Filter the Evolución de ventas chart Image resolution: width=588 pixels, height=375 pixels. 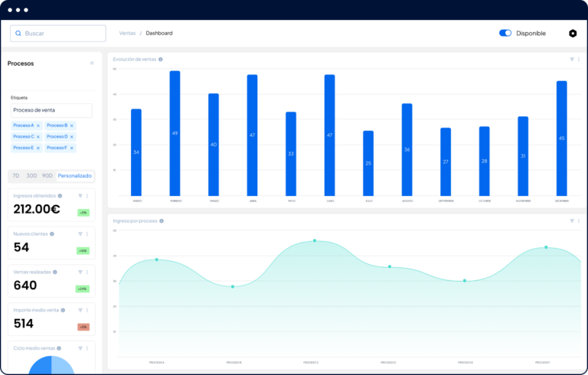pyautogui.click(x=572, y=59)
